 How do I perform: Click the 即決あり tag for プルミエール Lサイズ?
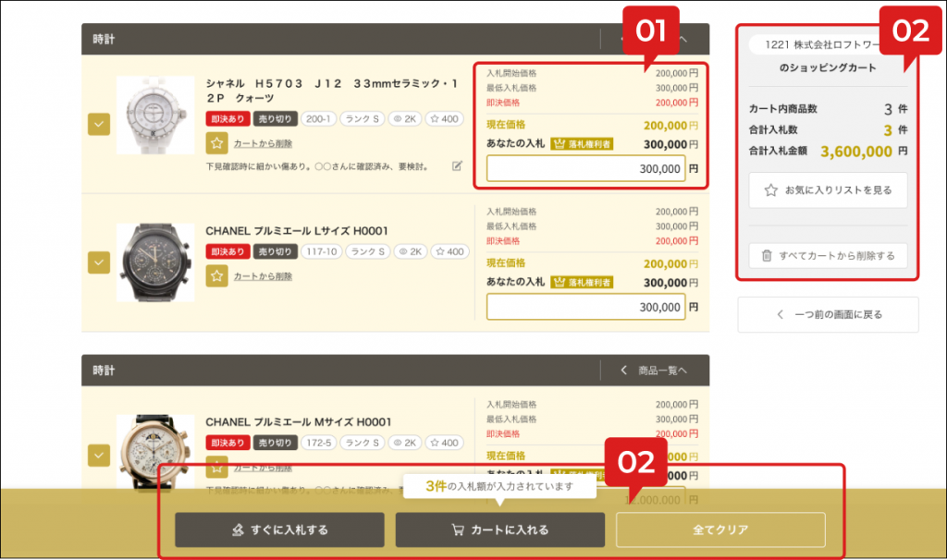click(228, 251)
